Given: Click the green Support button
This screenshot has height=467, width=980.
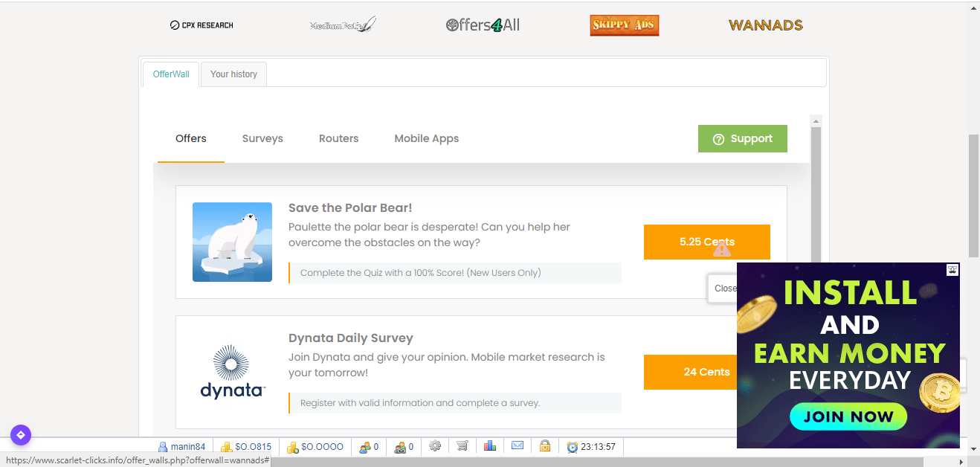Looking at the screenshot, I should pyautogui.click(x=743, y=139).
